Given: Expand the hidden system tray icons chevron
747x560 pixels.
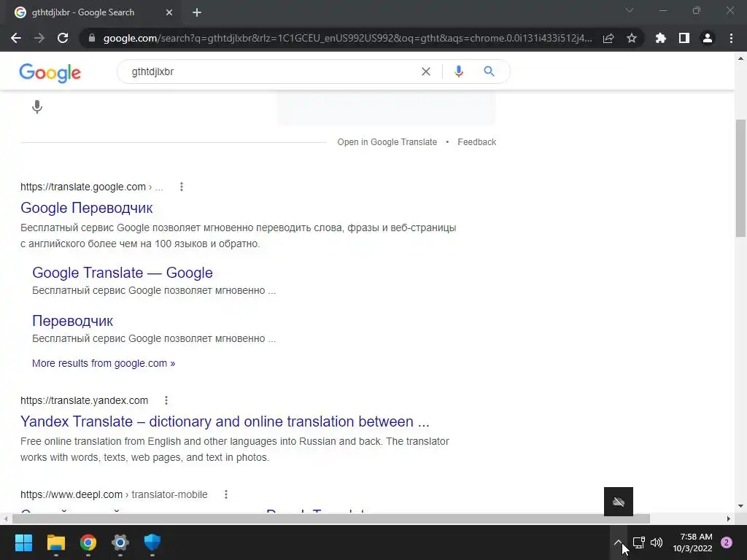Looking at the screenshot, I should (x=617, y=542).
